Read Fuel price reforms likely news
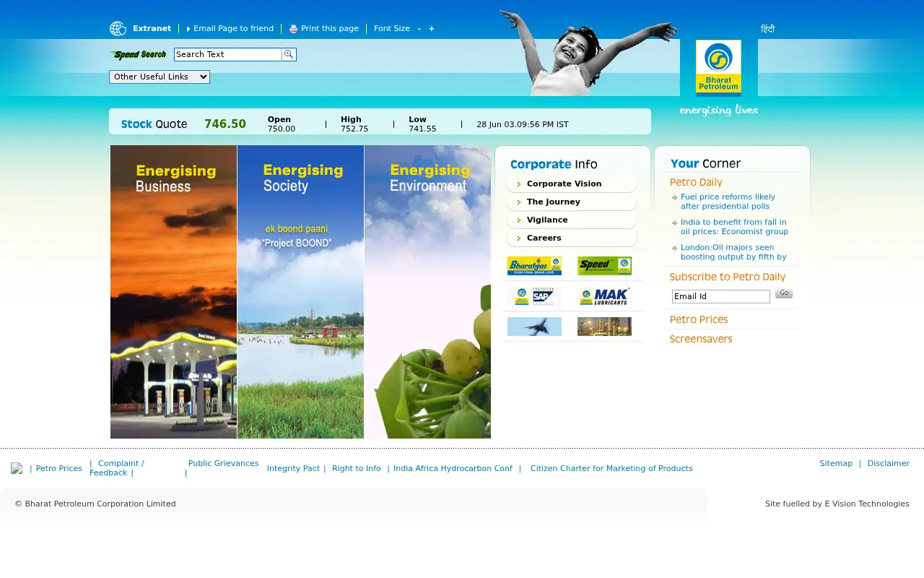Screen dimensions: 924x578 728,202
